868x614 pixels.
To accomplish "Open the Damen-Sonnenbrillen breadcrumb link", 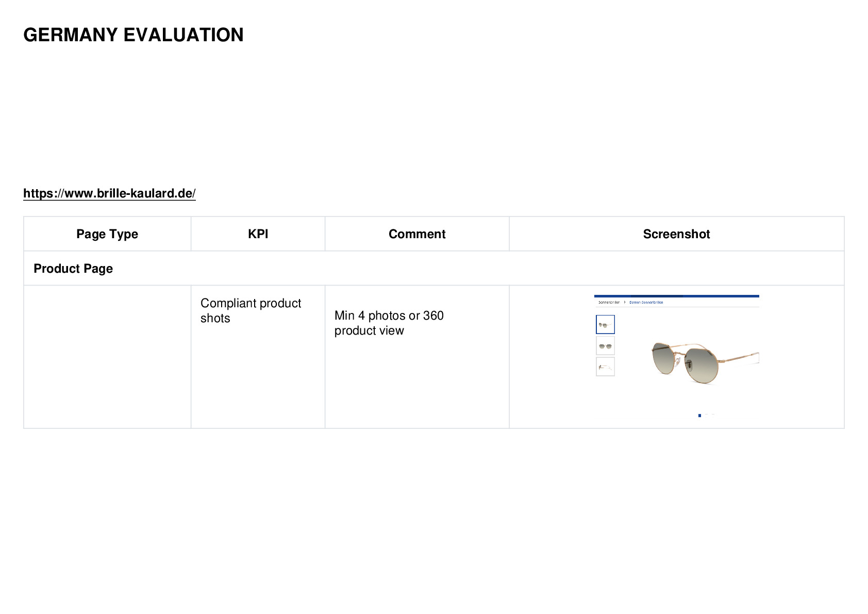I will pos(646,303).
